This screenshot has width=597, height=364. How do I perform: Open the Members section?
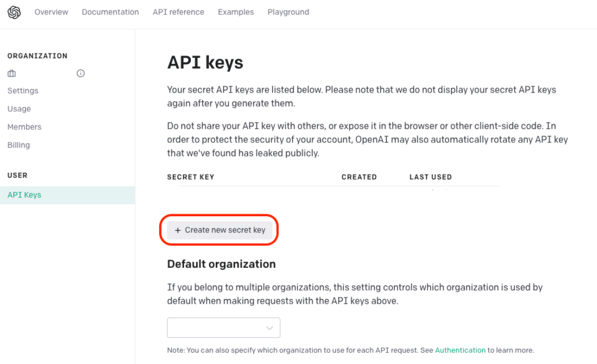(24, 127)
